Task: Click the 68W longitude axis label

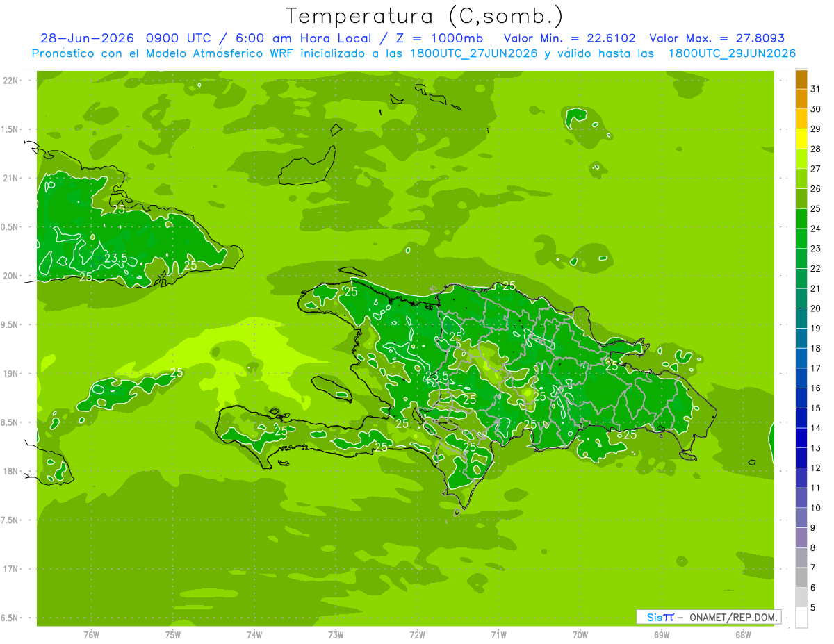Action: [743, 635]
